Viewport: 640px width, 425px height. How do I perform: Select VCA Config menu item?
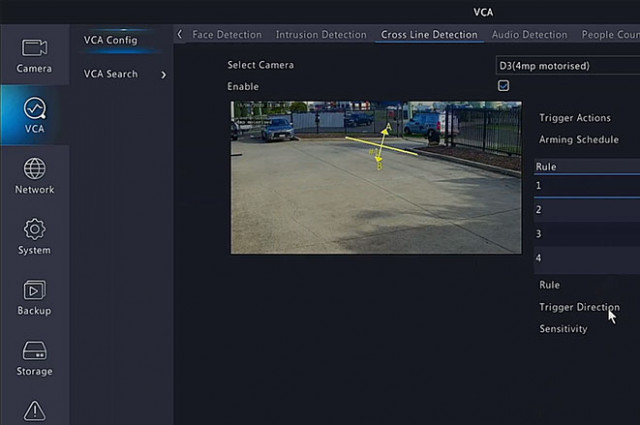point(110,40)
